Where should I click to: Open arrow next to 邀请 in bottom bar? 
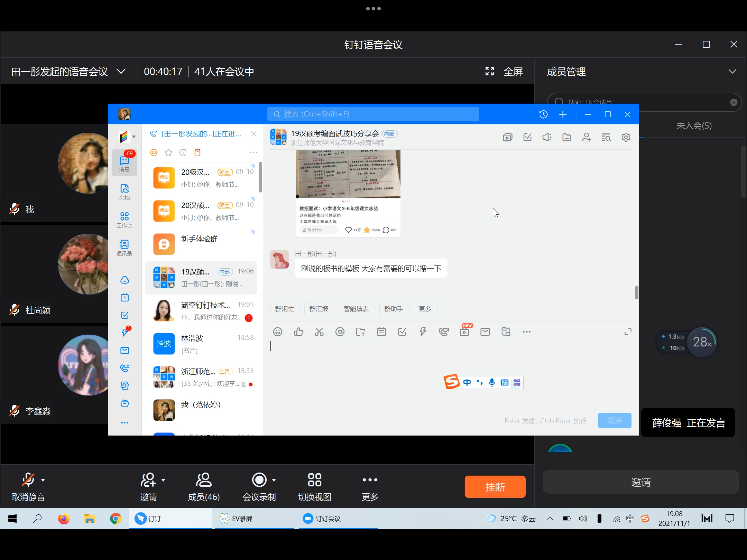click(x=163, y=480)
